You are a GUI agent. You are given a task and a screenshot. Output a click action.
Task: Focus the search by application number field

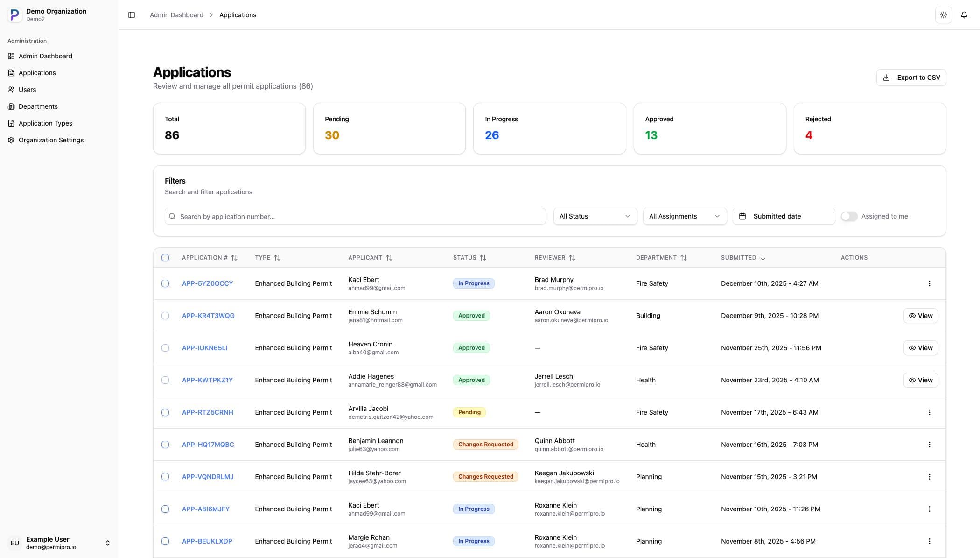pyautogui.click(x=355, y=216)
